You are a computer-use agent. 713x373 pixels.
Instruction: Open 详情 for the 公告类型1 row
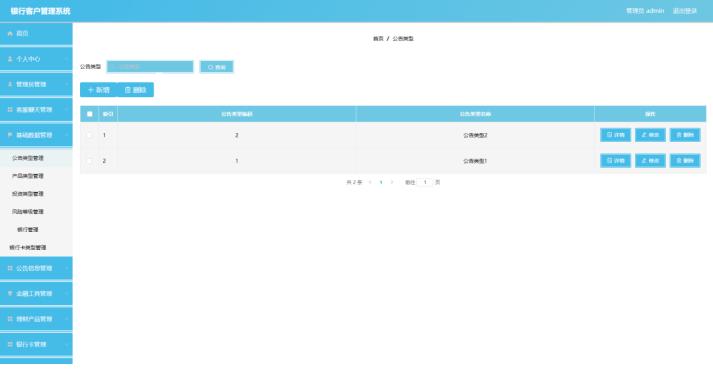point(616,161)
